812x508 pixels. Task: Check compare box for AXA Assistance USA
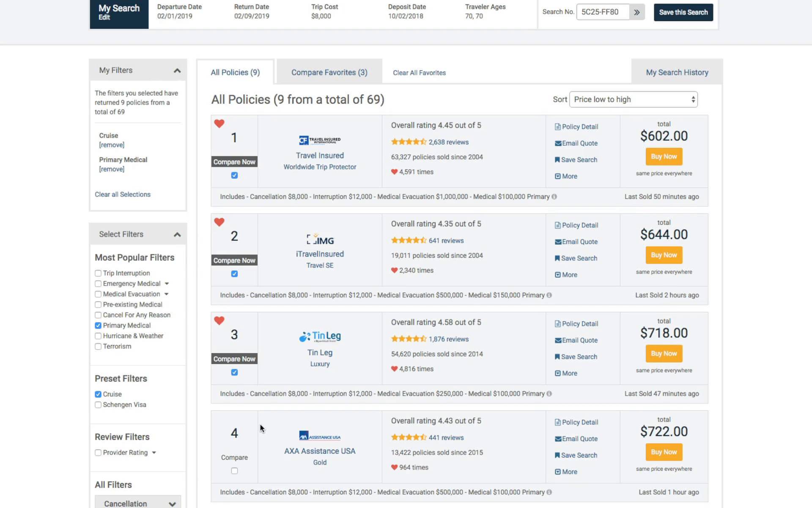click(x=234, y=471)
